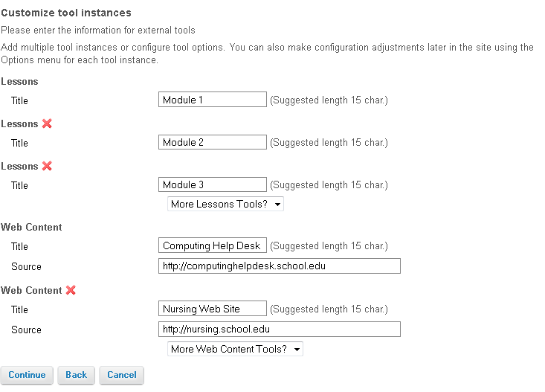
Task: Edit the nursing.school.edu source URL field
Action: 280,329
